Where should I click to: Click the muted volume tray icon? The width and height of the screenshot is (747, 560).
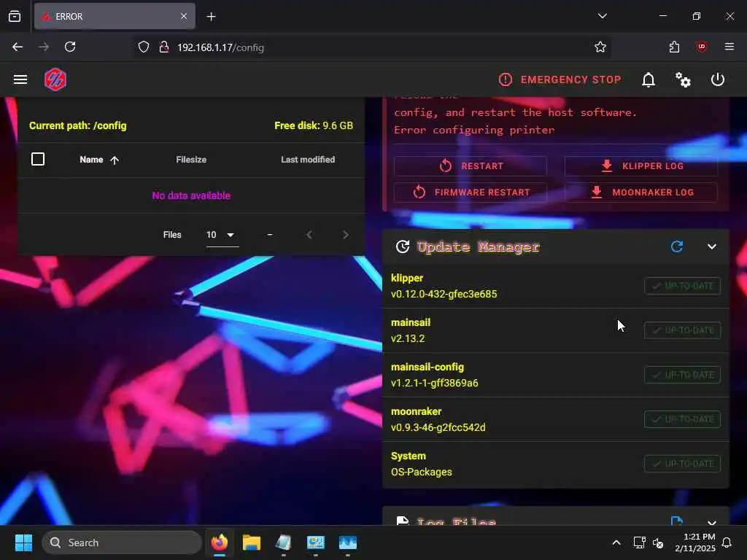[658, 542]
